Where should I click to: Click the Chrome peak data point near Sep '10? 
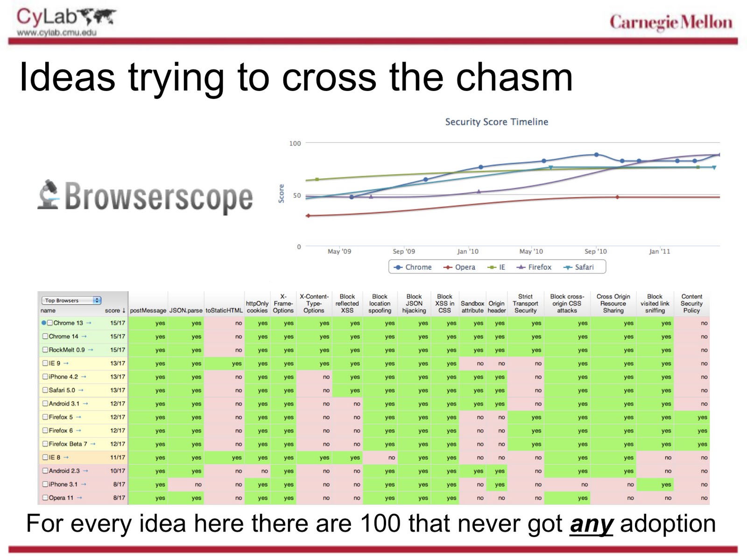[597, 154]
